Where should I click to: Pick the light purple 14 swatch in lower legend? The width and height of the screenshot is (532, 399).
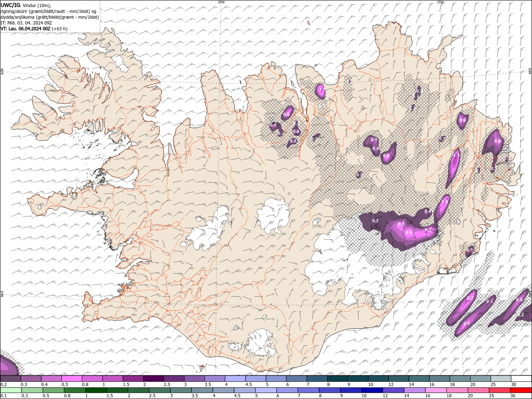click(x=415, y=390)
